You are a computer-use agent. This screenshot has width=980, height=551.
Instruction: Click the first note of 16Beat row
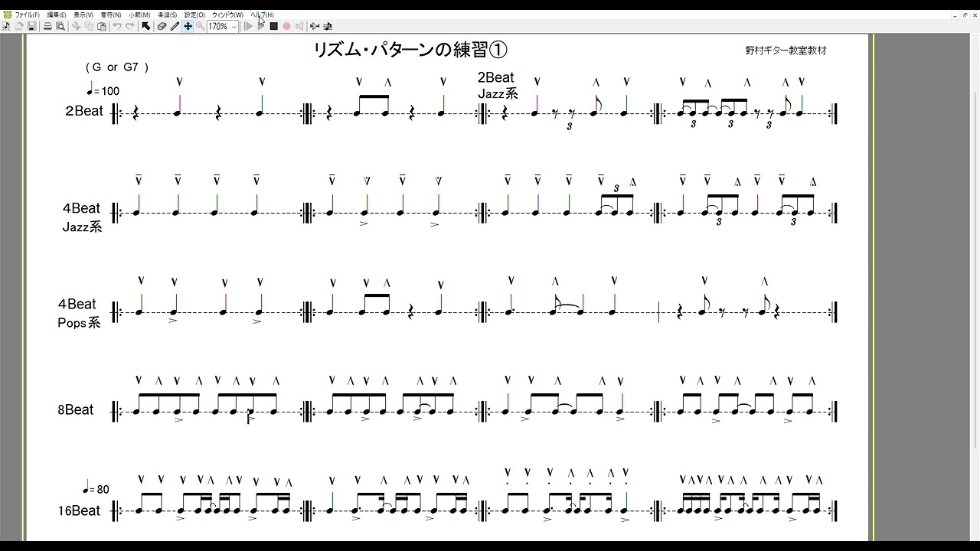141,511
